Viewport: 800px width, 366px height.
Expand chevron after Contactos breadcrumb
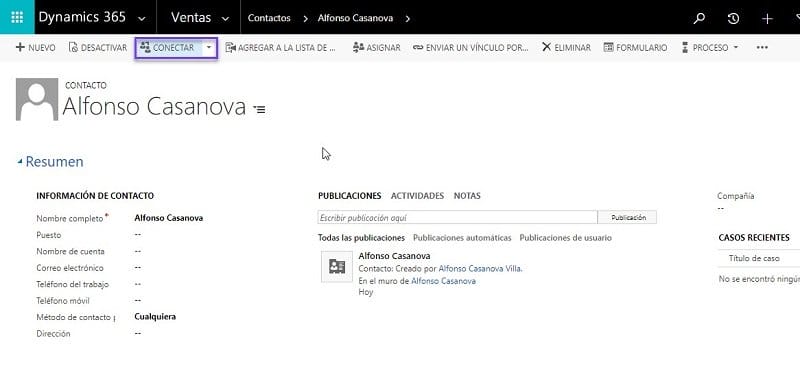coord(305,18)
